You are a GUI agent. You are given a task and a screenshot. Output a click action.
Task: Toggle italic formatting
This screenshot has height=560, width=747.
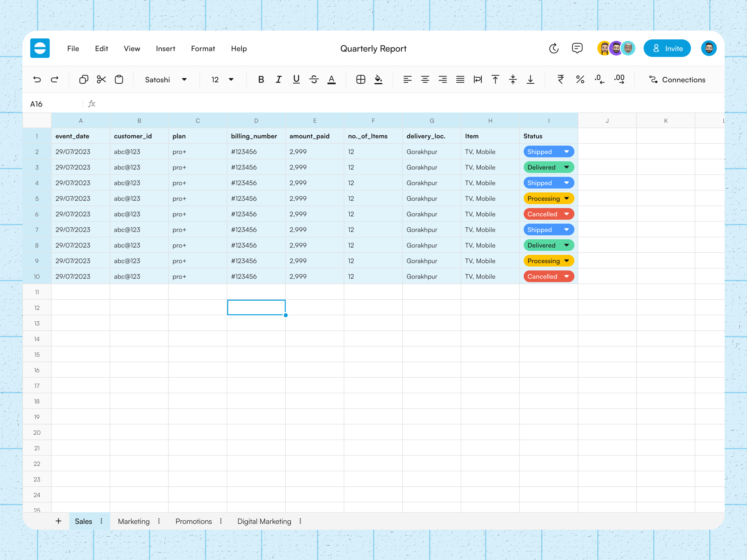[278, 79]
